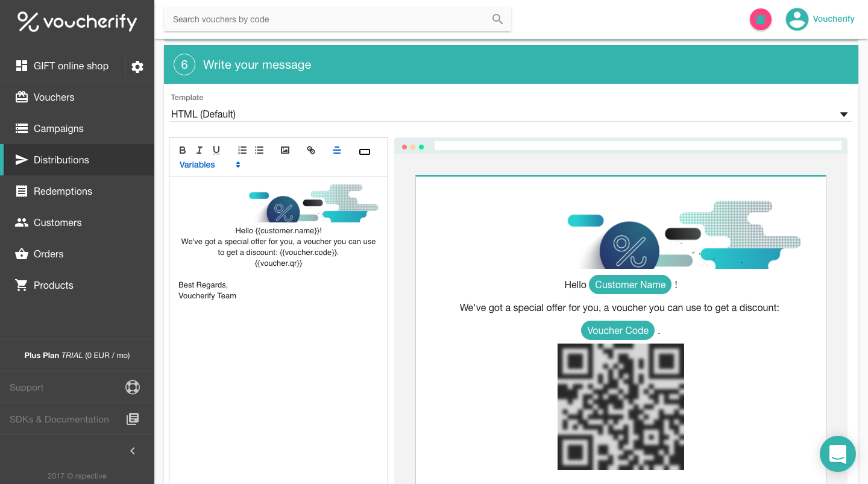The width and height of the screenshot is (868, 484).
Task: Click the user avatar icon
Action: (797, 19)
